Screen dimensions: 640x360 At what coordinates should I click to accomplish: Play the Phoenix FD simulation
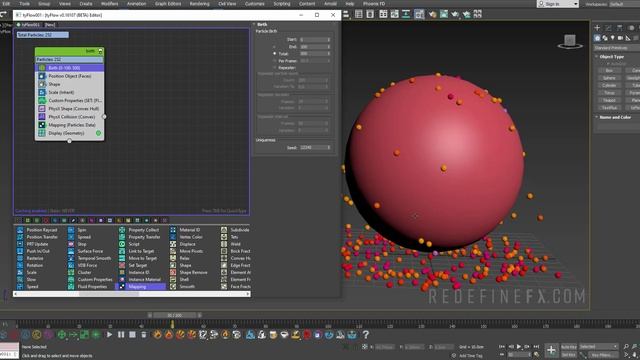[x=109, y=335]
